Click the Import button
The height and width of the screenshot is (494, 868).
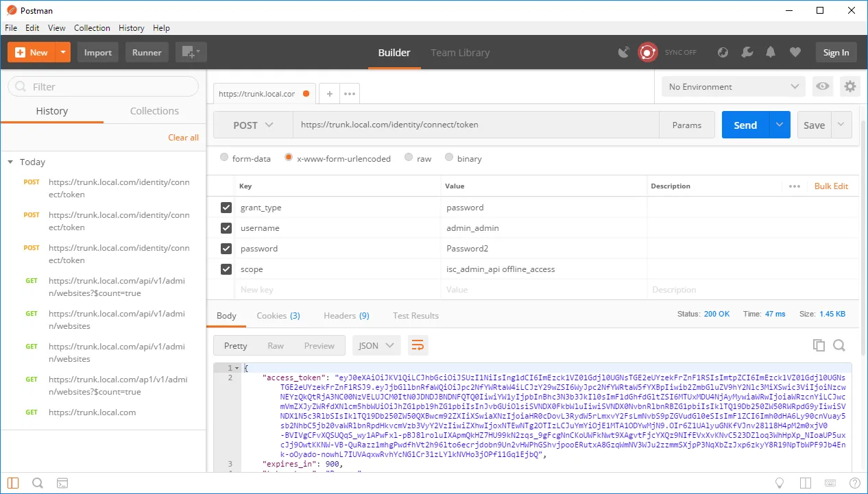tap(98, 52)
